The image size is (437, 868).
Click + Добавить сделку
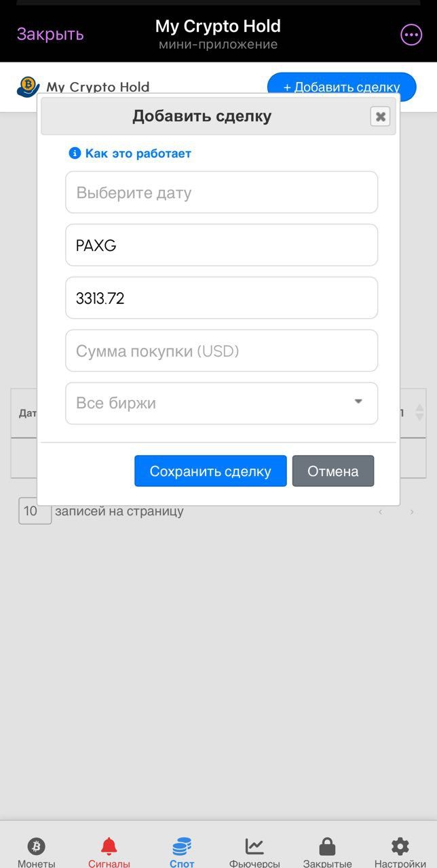coord(341,87)
